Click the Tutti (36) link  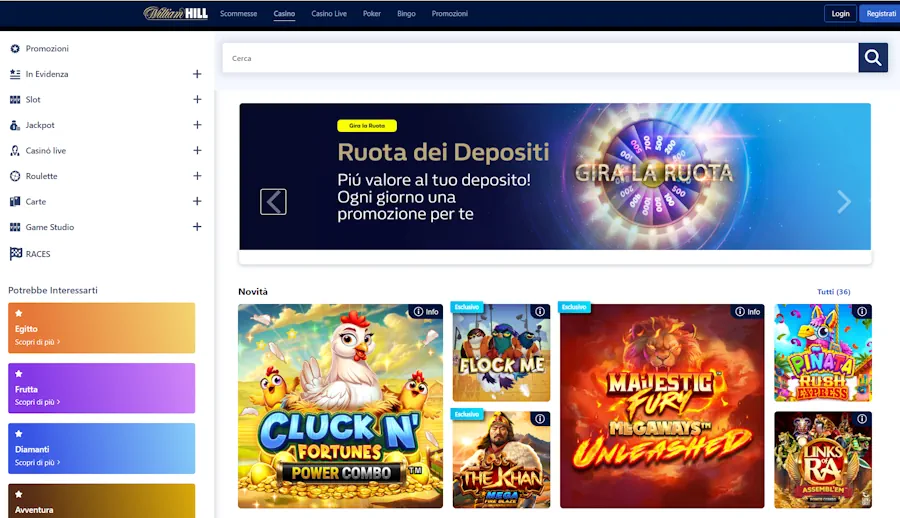pyautogui.click(x=833, y=292)
